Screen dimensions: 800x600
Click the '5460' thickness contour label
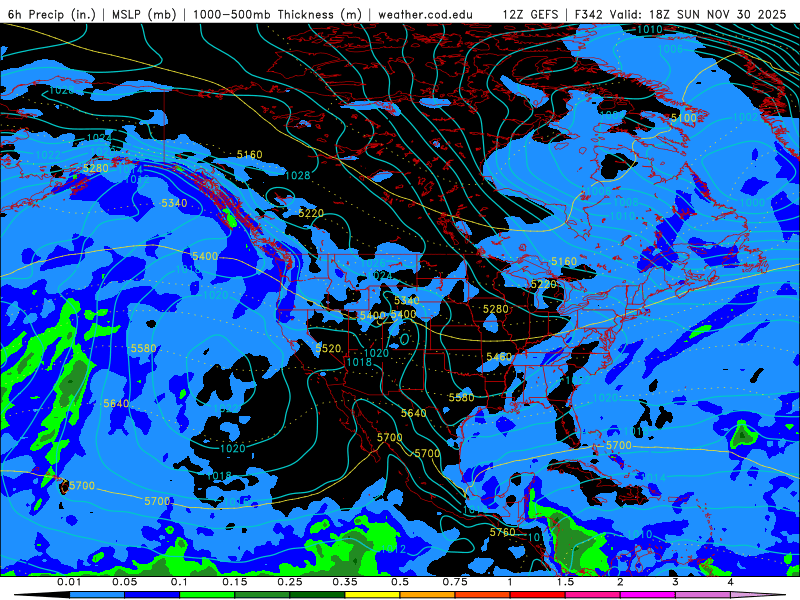(x=498, y=357)
